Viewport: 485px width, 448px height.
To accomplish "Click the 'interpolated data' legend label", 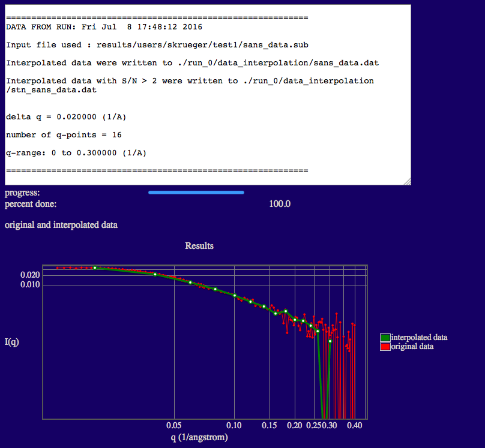I will coord(419,337).
